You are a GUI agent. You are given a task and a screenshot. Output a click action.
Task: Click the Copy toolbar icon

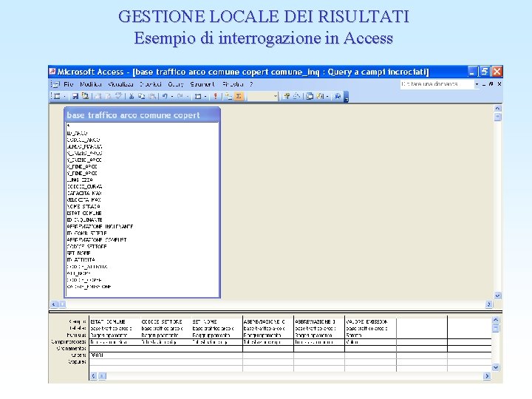pyautogui.click(x=141, y=96)
